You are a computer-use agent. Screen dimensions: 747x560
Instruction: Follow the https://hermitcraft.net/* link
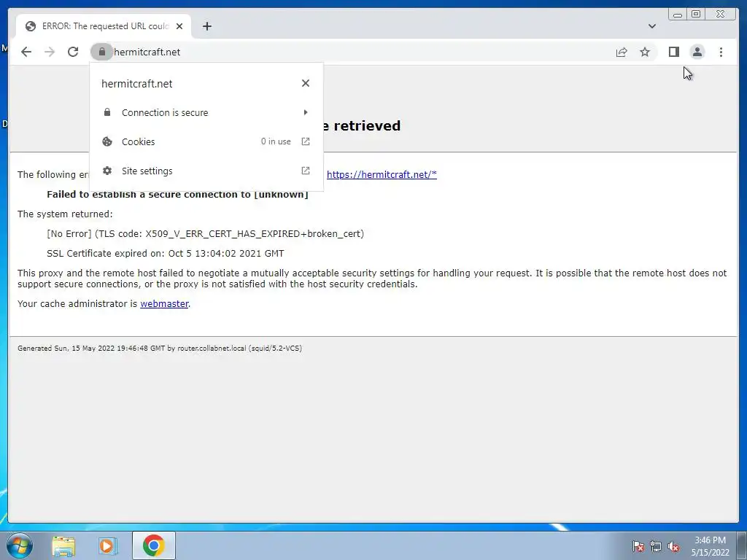[382, 174]
